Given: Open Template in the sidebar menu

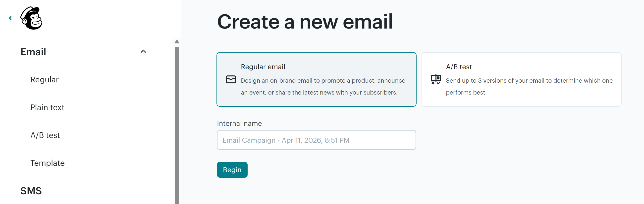Looking at the screenshot, I should [47, 163].
